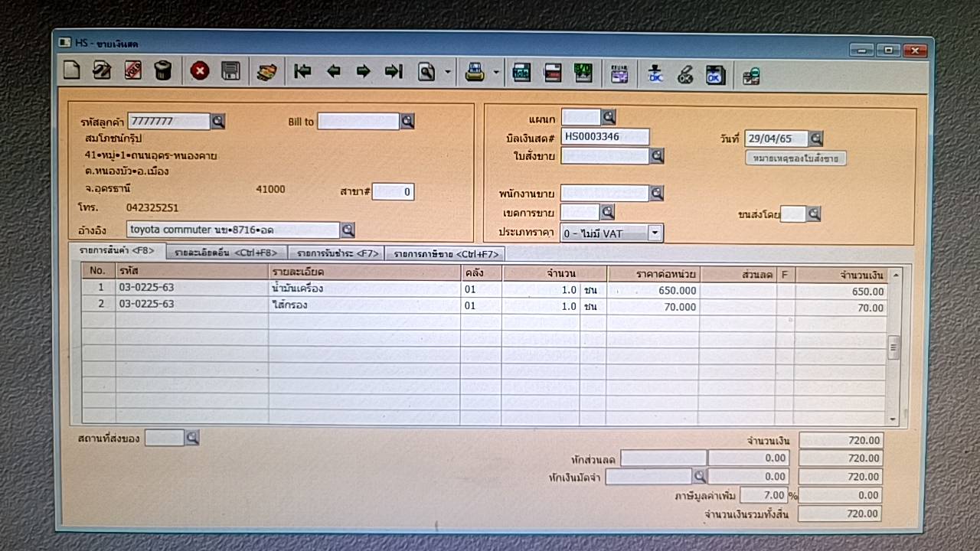980x551 pixels.
Task: Click the document search toolbar icon
Action: tap(426, 72)
